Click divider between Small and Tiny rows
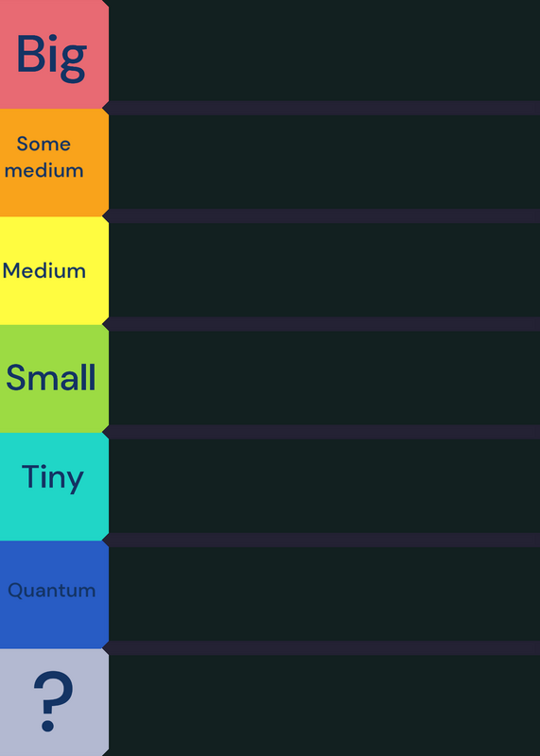The width and height of the screenshot is (540, 756). tap(321, 432)
